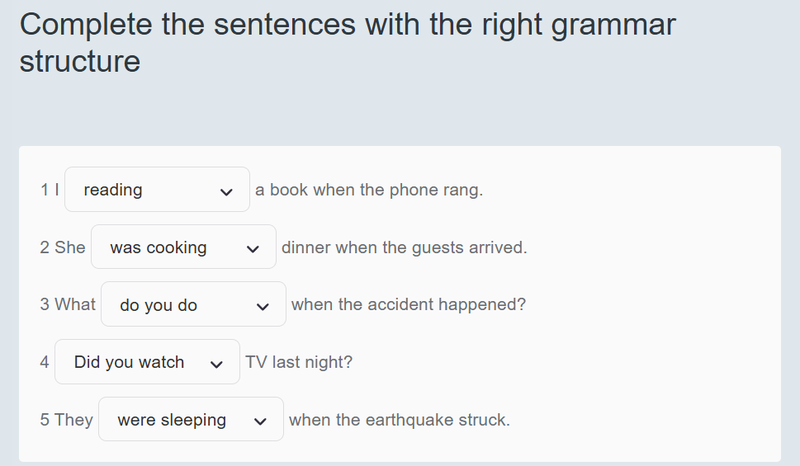
Task: Click the "2 She" sentence label
Action: (63, 248)
